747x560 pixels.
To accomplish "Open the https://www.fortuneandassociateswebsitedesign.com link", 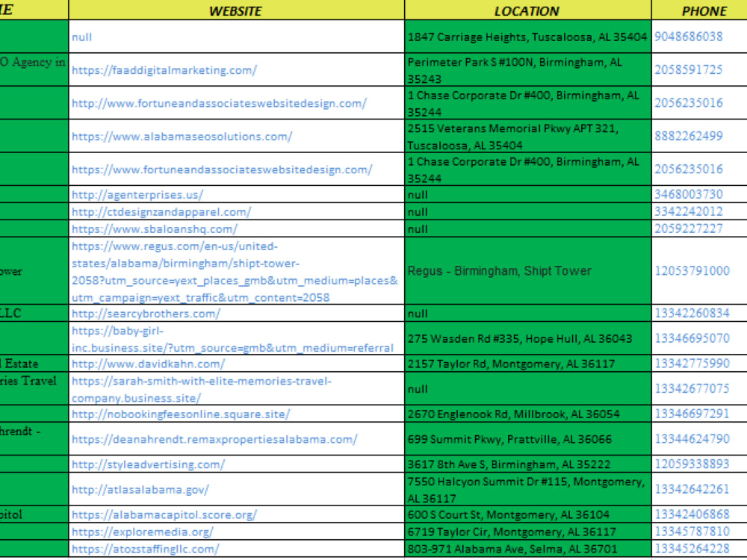I will (222, 169).
